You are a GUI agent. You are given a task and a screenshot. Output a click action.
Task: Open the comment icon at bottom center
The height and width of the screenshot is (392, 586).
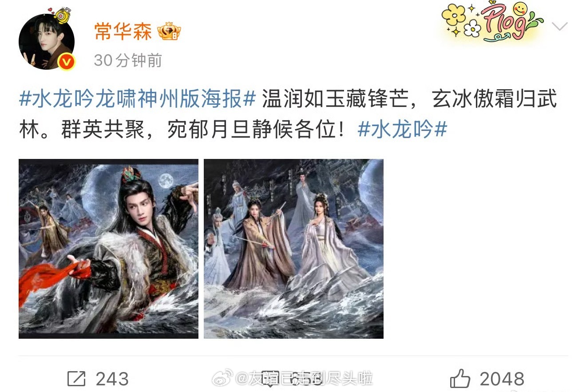(271, 379)
